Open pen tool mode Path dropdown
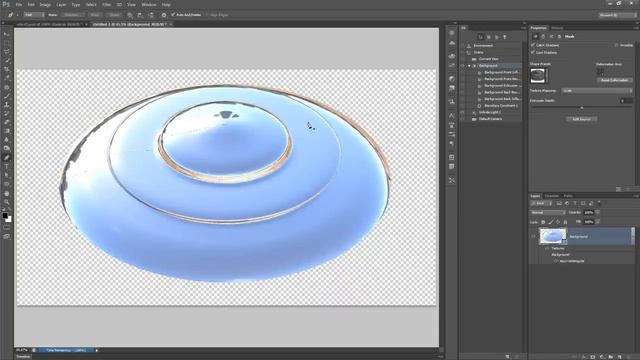The width and height of the screenshot is (640, 360). click(34, 15)
